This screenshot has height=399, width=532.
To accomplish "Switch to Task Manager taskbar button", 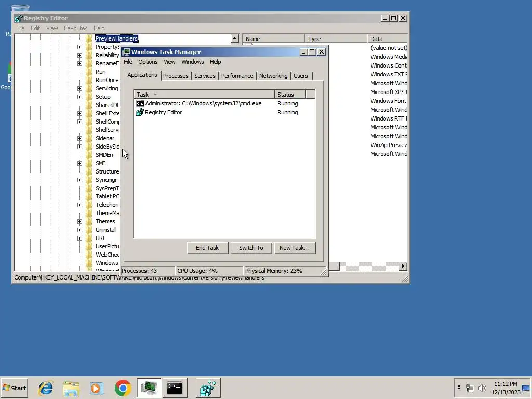I will (149, 388).
